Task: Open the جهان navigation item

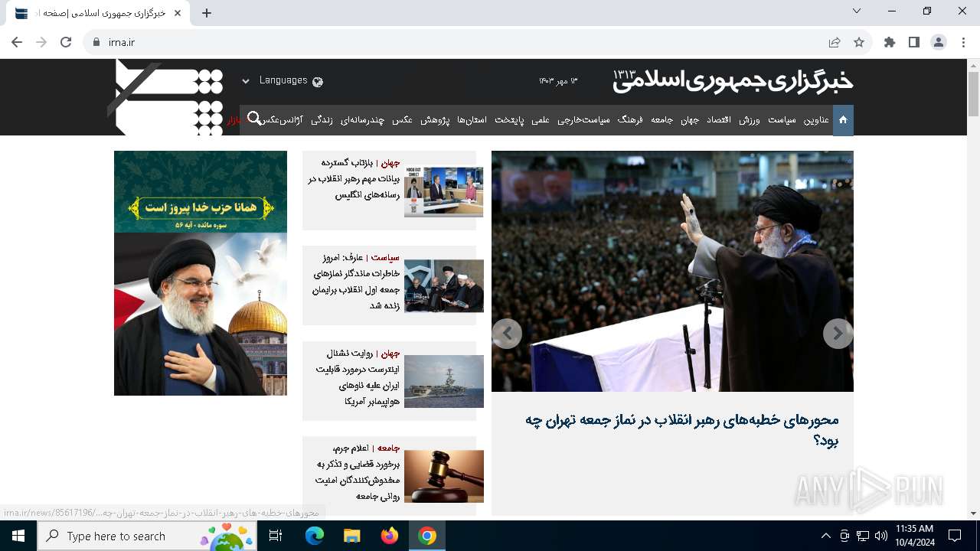Action: 690,120
